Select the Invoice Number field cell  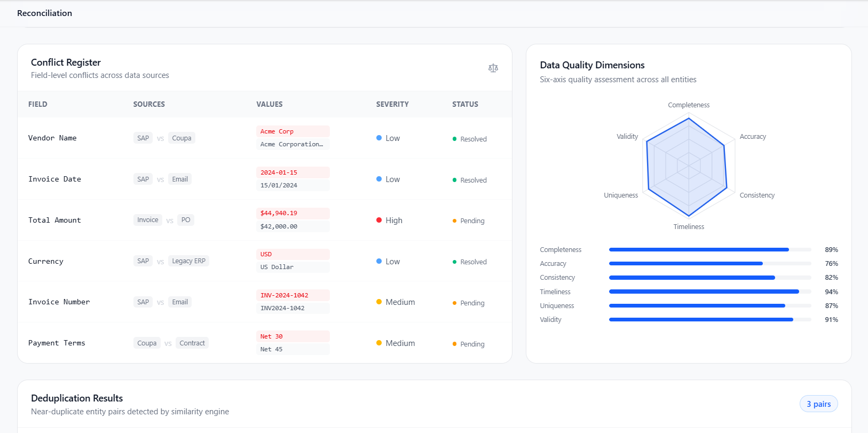59,302
